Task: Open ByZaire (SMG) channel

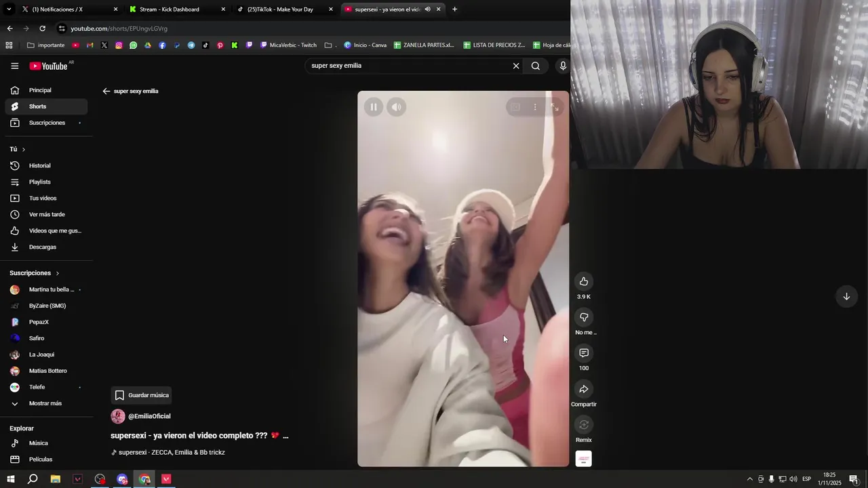Action: click(46, 306)
